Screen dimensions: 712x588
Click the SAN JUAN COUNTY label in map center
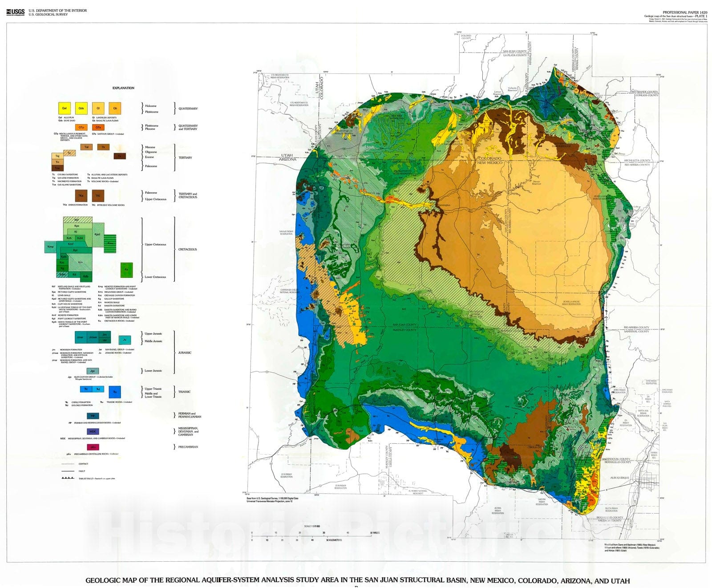tap(405, 324)
